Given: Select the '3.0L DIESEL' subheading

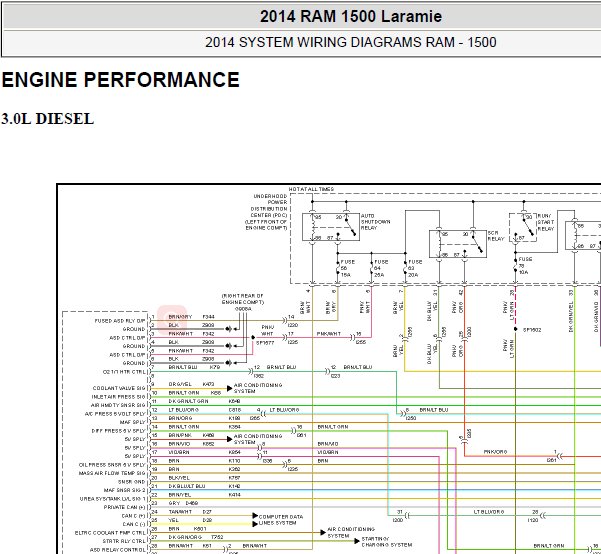Looking at the screenshot, I should click(x=48, y=119).
